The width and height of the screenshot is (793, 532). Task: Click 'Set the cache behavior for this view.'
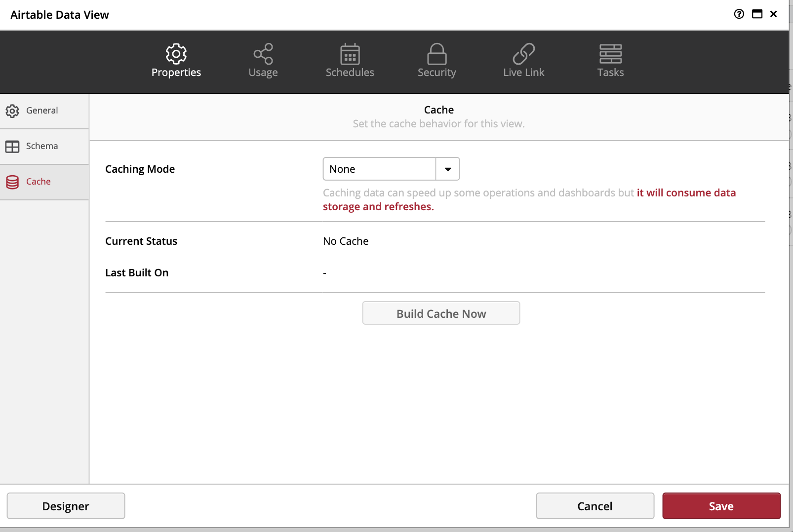[x=439, y=124]
